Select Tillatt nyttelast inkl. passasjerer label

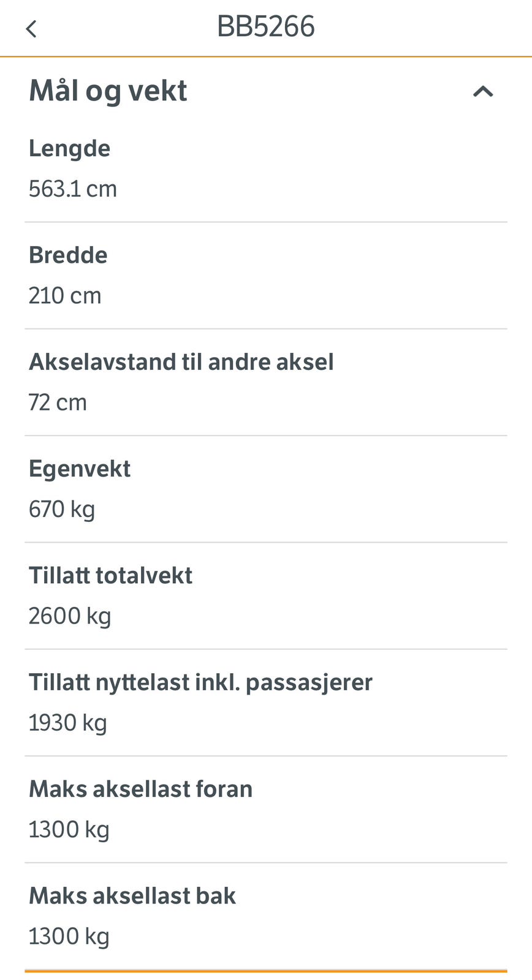(x=200, y=682)
